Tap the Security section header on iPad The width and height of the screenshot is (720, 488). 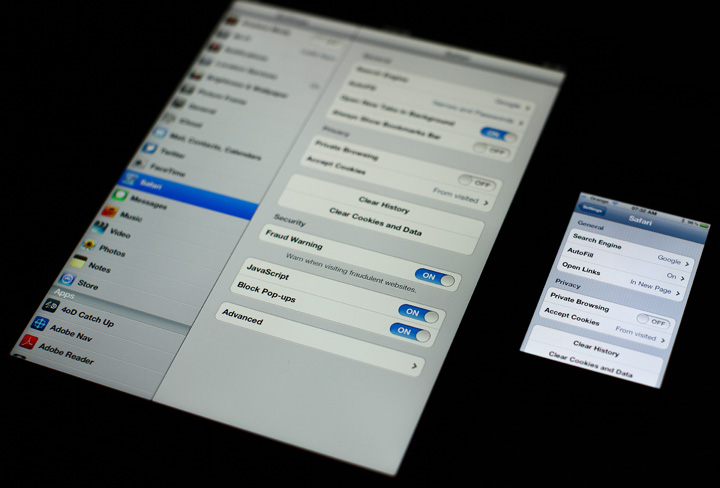pos(289,220)
